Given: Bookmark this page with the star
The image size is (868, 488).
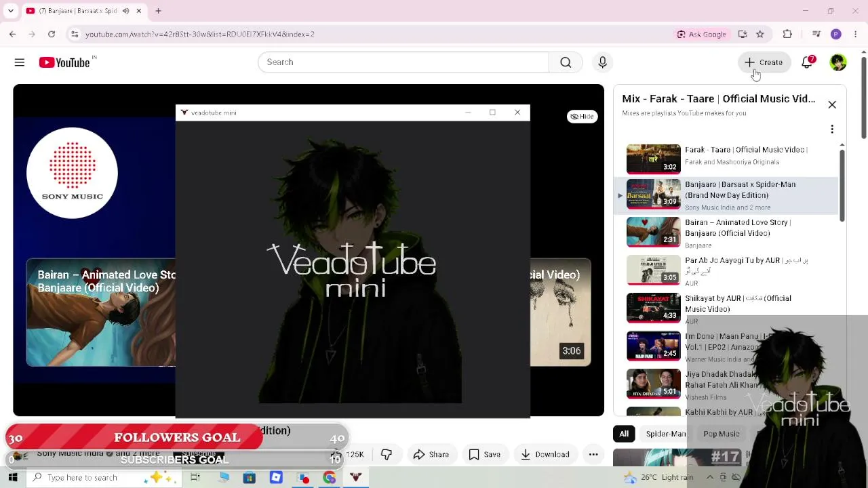Looking at the screenshot, I should [x=760, y=34].
